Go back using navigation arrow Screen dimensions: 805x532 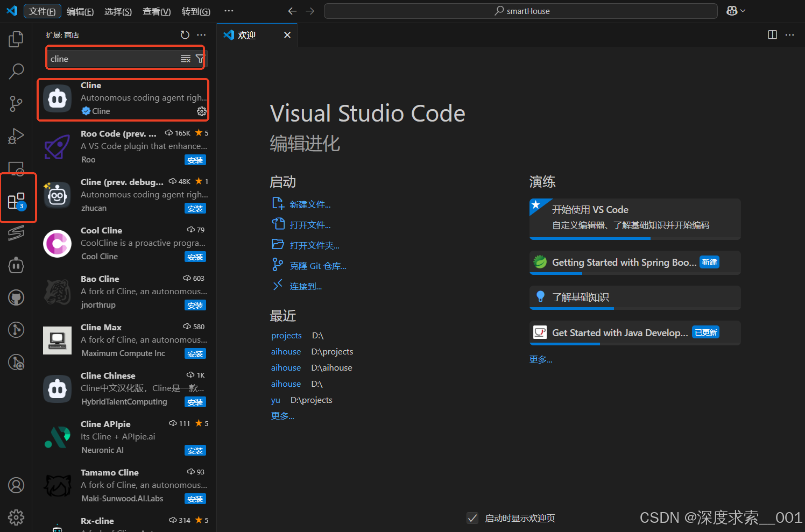click(292, 11)
